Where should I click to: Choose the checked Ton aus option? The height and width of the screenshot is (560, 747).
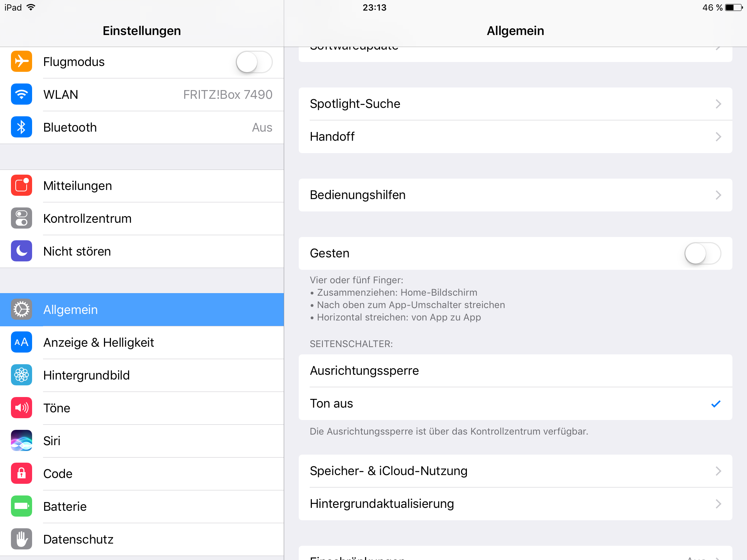[515, 404]
